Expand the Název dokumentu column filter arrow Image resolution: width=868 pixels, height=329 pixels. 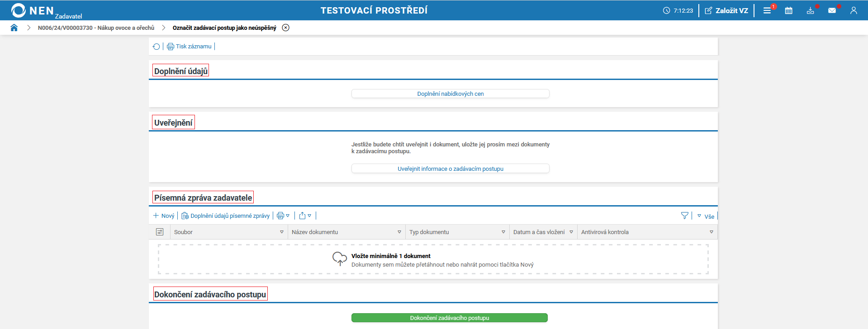click(x=399, y=232)
